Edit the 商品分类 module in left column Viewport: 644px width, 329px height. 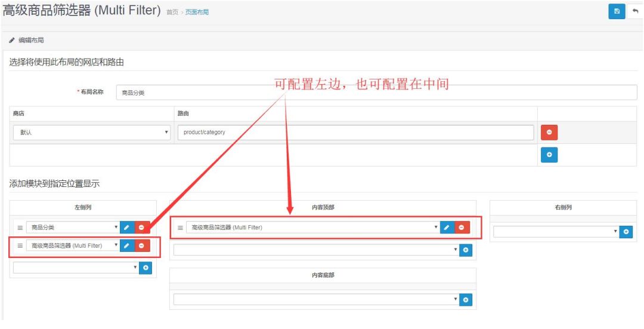point(126,227)
